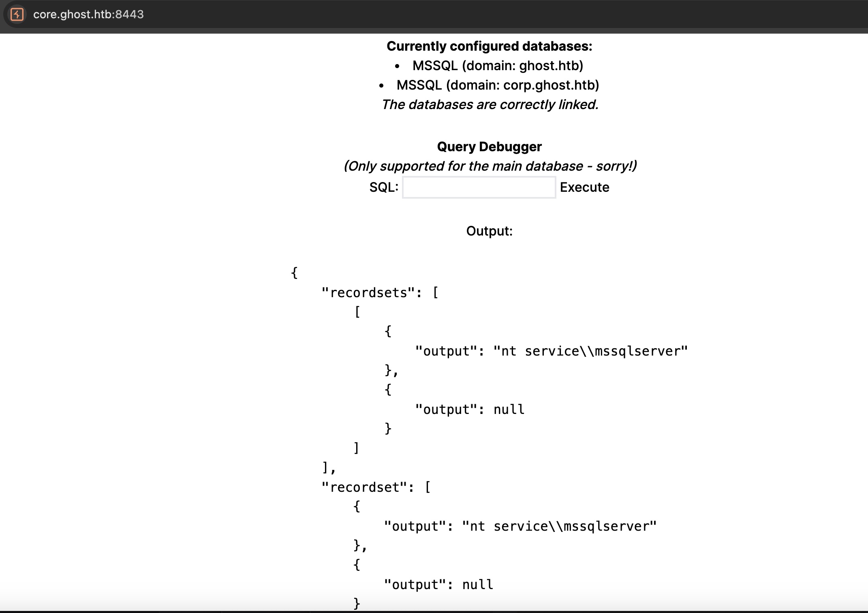The height and width of the screenshot is (613, 868).
Task: Click the core.ghost.htb:8443 address text
Action: point(88,15)
